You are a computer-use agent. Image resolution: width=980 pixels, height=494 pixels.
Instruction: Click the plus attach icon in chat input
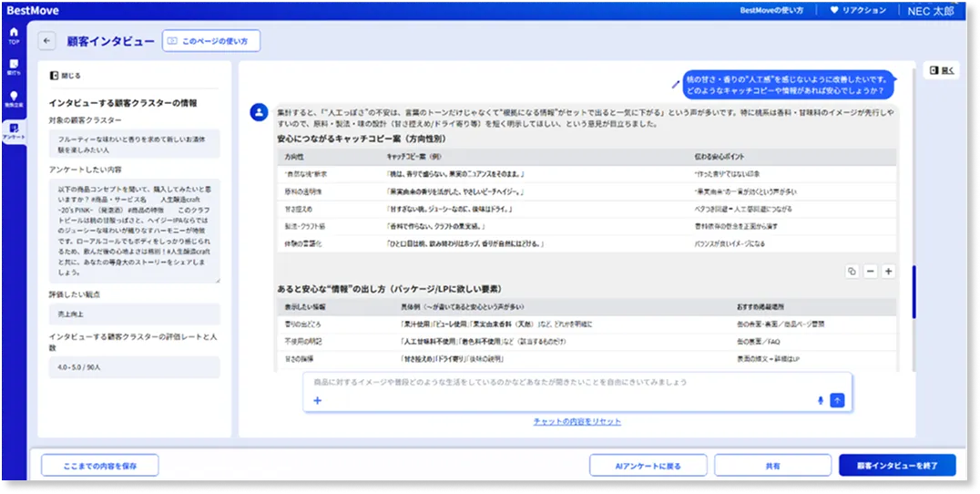pyautogui.click(x=318, y=400)
